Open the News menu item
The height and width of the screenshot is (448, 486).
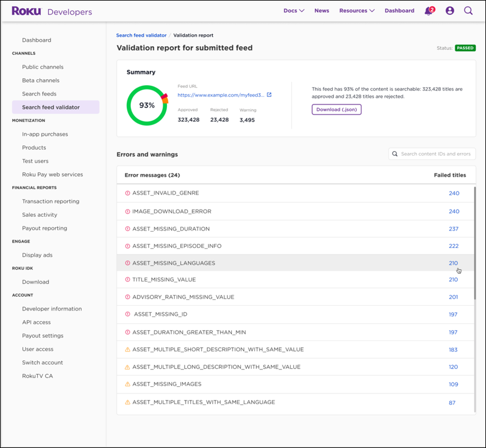pos(321,11)
